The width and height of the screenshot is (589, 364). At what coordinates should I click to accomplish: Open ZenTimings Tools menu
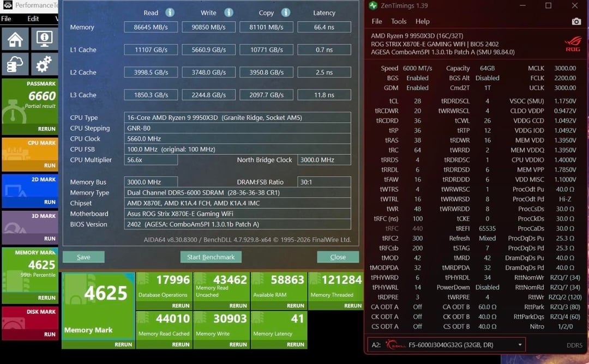click(x=399, y=21)
